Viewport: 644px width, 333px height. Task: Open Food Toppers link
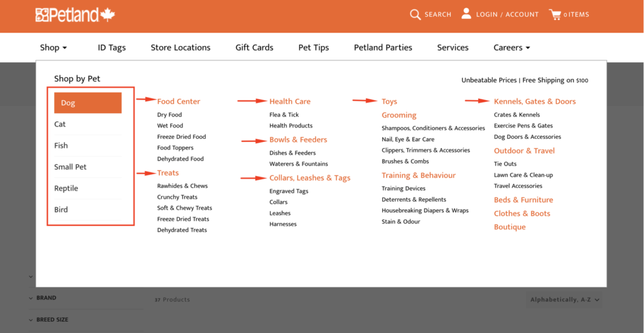(175, 148)
